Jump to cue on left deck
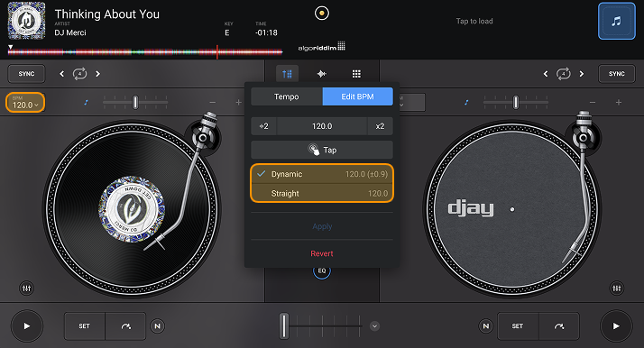This screenshot has height=348, width=644. click(x=125, y=326)
